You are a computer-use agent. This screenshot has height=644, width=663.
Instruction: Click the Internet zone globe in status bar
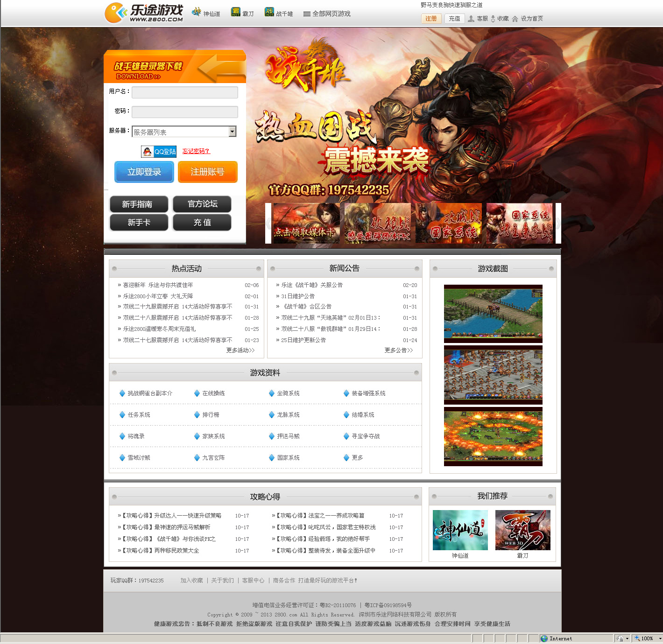click(x=544, y=638)
